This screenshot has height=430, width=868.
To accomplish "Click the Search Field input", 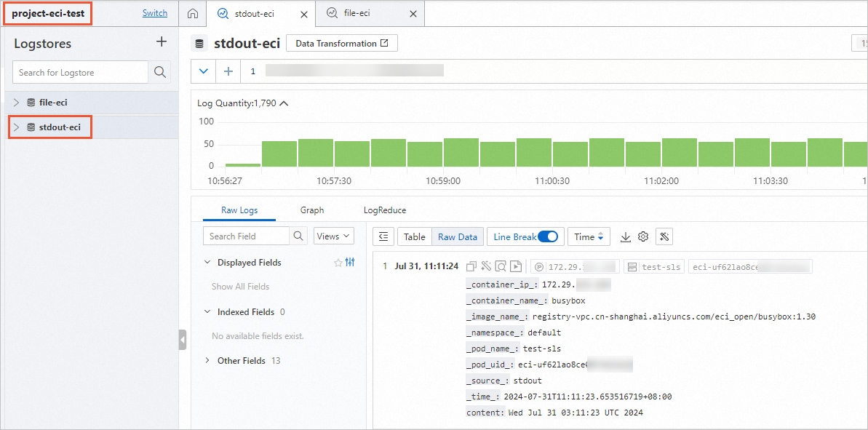I will coord(247,236).
